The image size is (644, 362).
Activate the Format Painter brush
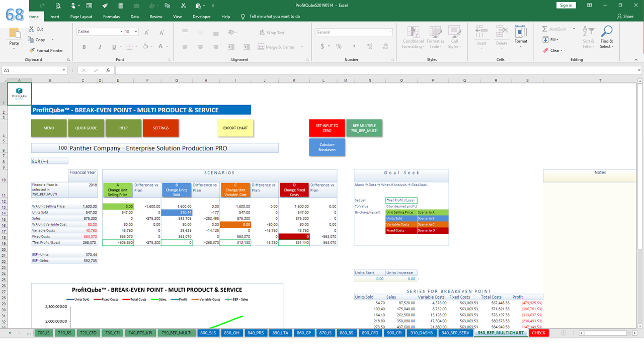tap(32, 50)
